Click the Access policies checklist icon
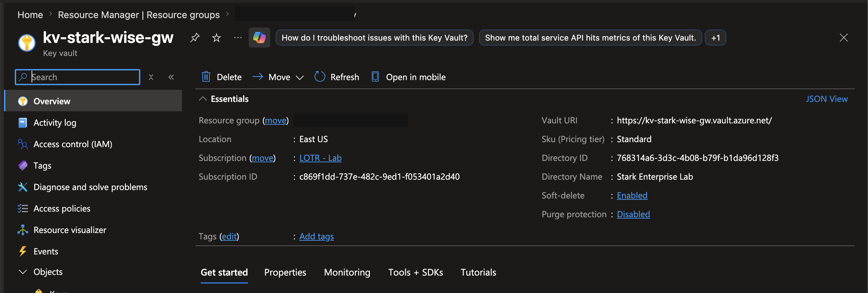The image size is (868, 293). coord(22,209)
